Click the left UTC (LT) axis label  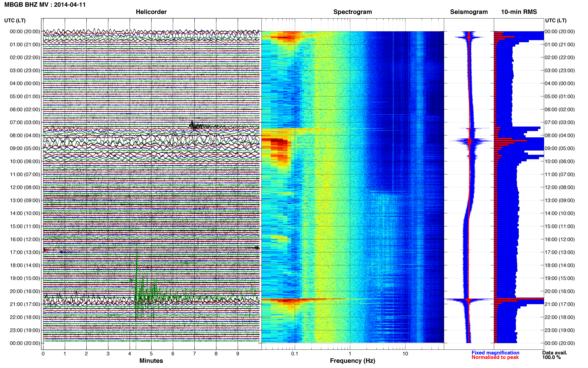coord(15,20)
